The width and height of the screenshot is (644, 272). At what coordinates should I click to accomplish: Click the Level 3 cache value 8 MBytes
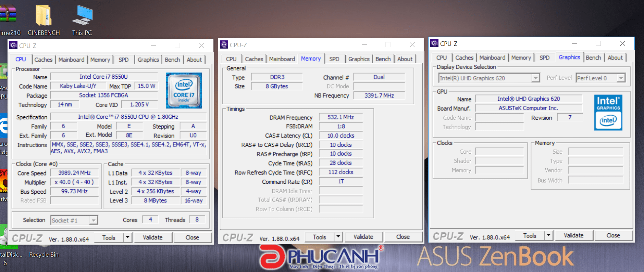click(156, 200)
